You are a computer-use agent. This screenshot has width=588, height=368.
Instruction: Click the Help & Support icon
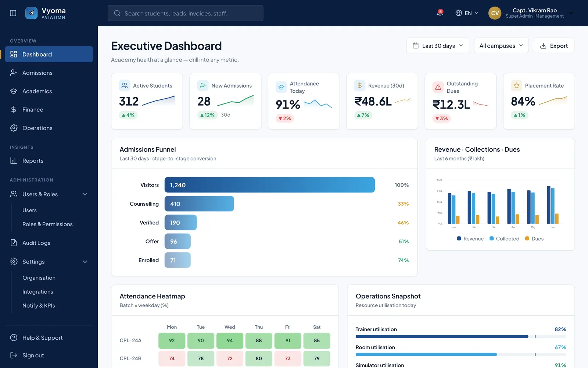[x=14, y=338]
